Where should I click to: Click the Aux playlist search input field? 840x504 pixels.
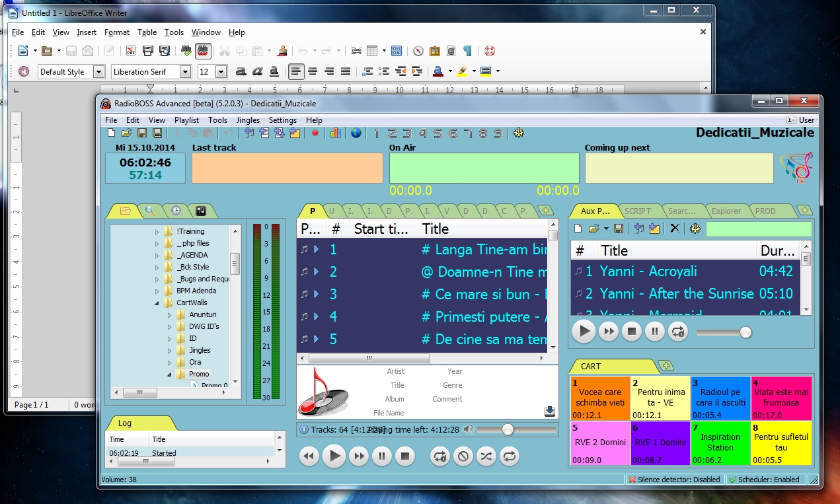759,229
